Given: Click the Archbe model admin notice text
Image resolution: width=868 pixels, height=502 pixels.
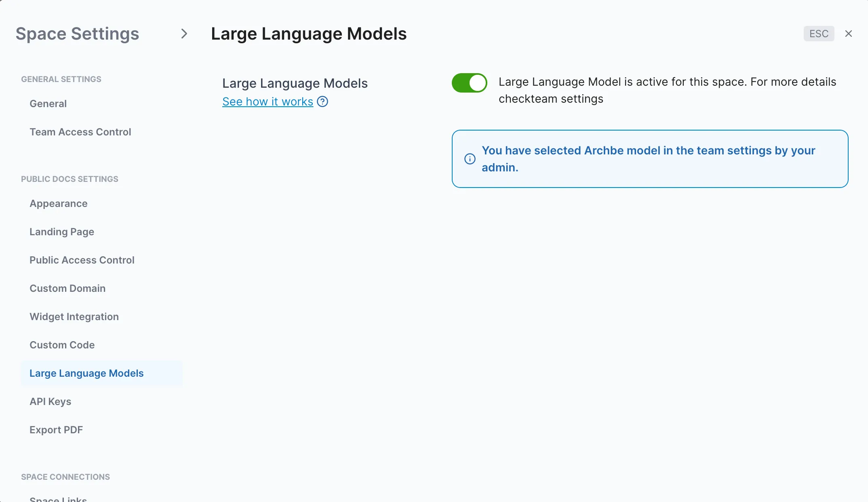Looking at the screenshot, I should [648, 159].
